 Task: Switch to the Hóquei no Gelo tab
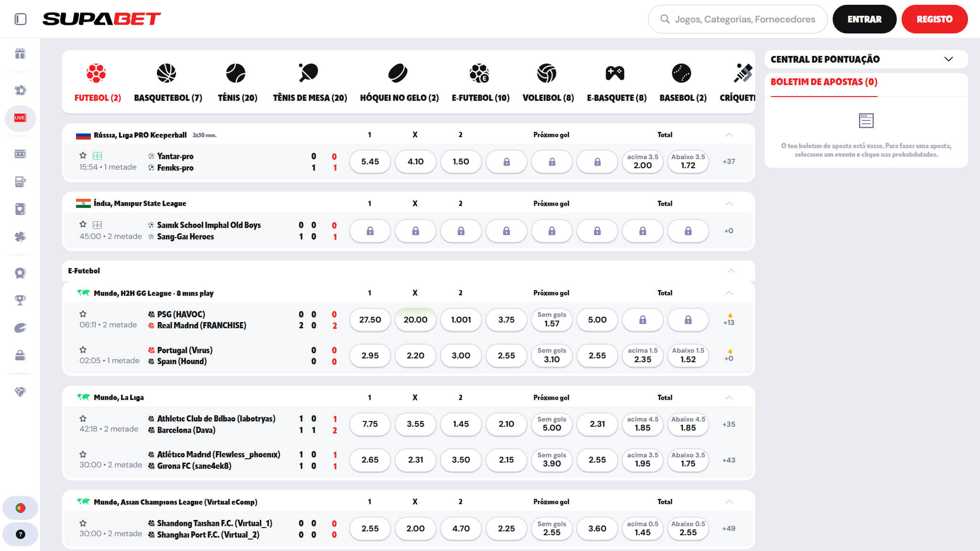click(x=398, y=74)
